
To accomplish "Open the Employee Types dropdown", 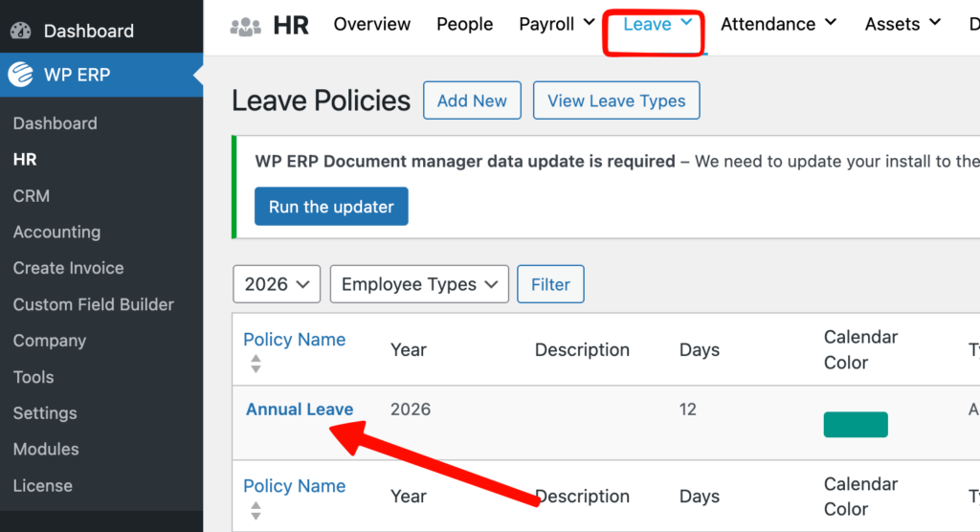I will tap(419, 284).
